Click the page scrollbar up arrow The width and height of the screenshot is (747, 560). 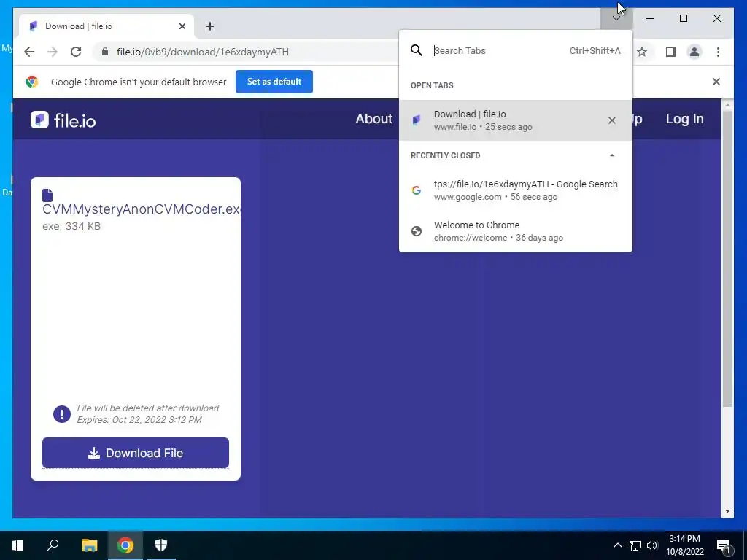click(x=727, y=104)
